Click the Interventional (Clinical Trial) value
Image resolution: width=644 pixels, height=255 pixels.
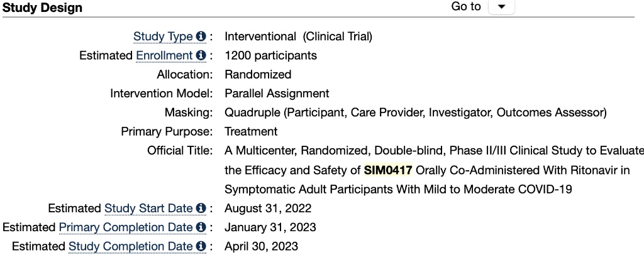point(298,36)
